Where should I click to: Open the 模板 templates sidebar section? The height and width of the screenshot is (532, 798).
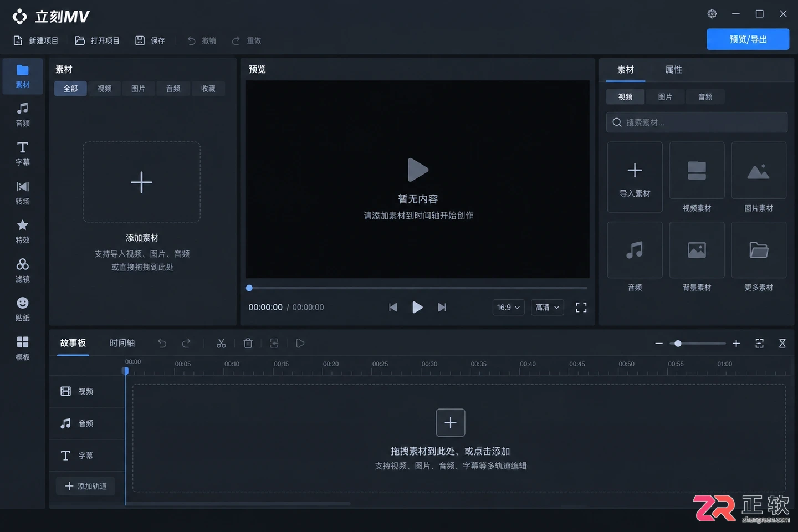tap(23, 349)
